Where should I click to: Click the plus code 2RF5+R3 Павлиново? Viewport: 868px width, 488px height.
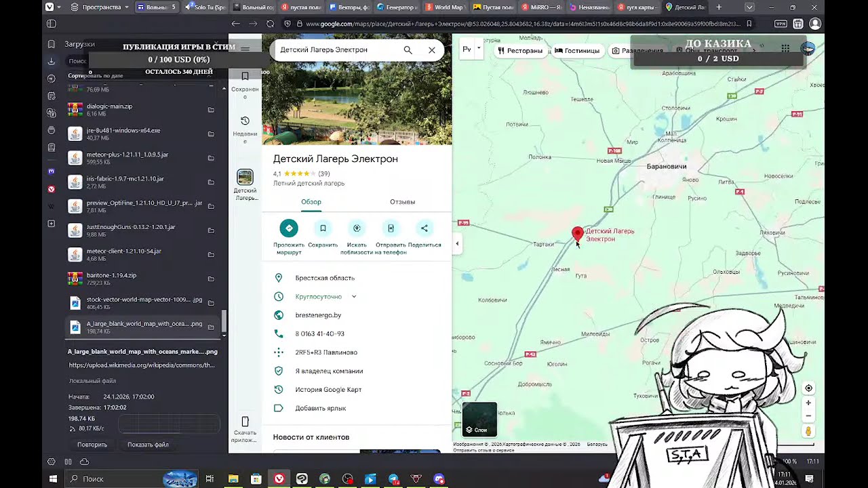[326, 352]
